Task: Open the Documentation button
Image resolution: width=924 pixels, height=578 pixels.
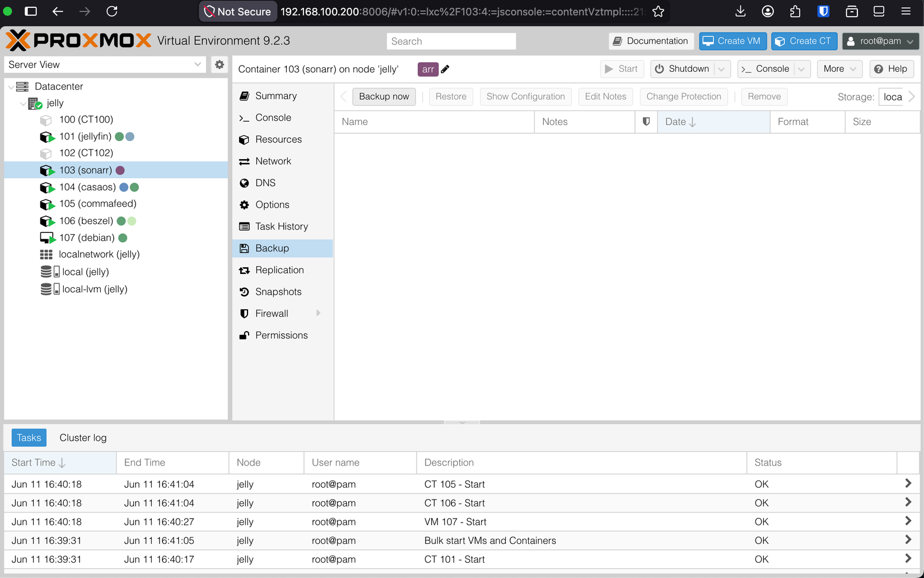Action: click(651, 41)
